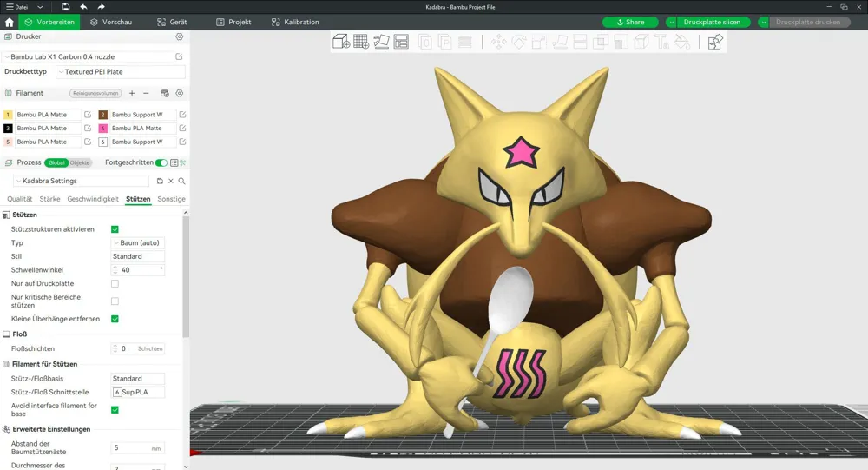The image size is (868, 470).
Task: Edit the Bambu Lab X1 Carbon preset
Action: coord(180,56)
